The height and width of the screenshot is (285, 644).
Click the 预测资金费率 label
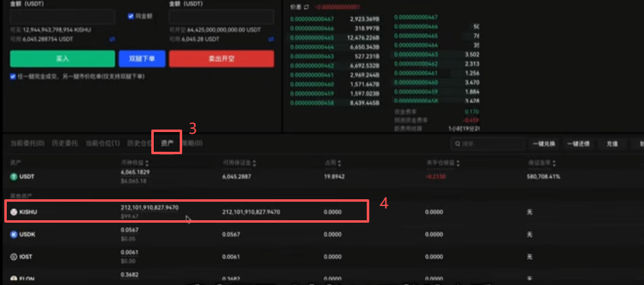coord(411,120)
